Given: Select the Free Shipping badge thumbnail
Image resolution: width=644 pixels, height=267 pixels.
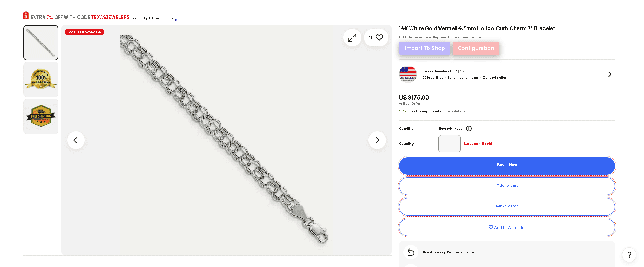Looking at the screenshot, I should (40, 116).
